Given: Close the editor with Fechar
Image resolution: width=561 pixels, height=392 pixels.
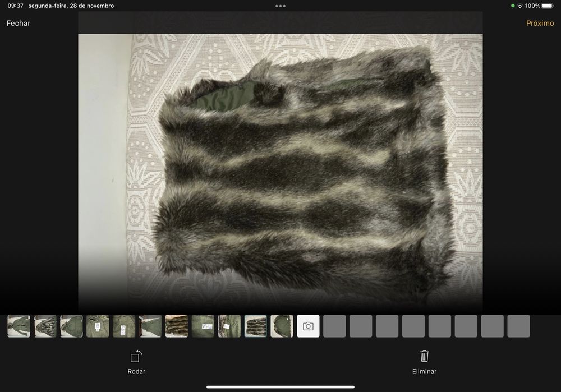Looking at the screenshot, I should click(19, 23).
